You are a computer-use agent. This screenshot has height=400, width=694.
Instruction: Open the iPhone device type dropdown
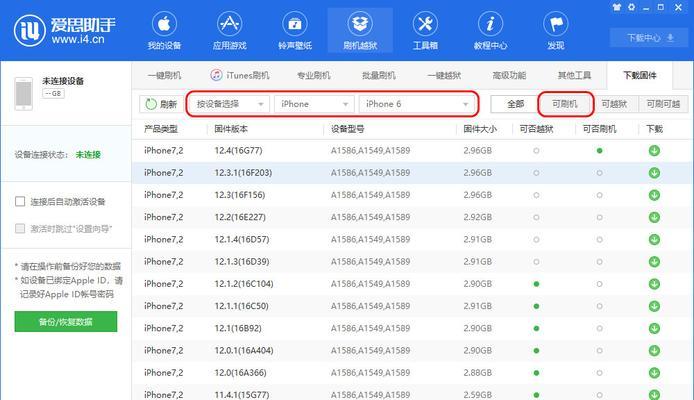314,104
